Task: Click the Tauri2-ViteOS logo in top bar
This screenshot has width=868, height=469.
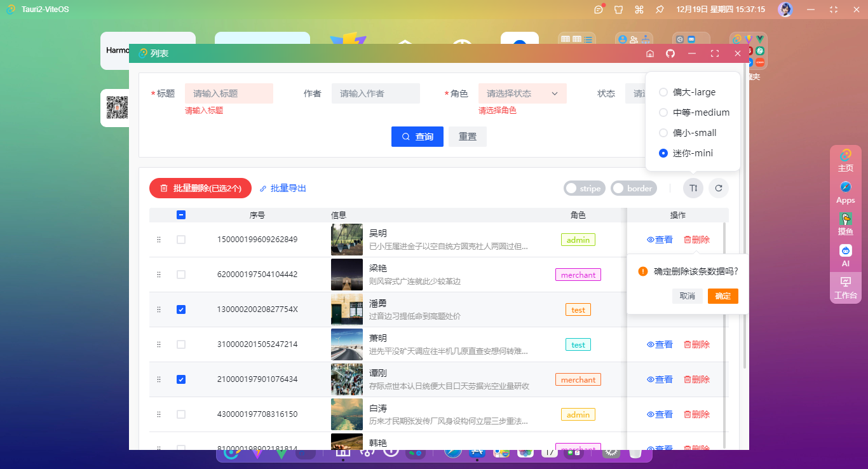Action: 11,9
